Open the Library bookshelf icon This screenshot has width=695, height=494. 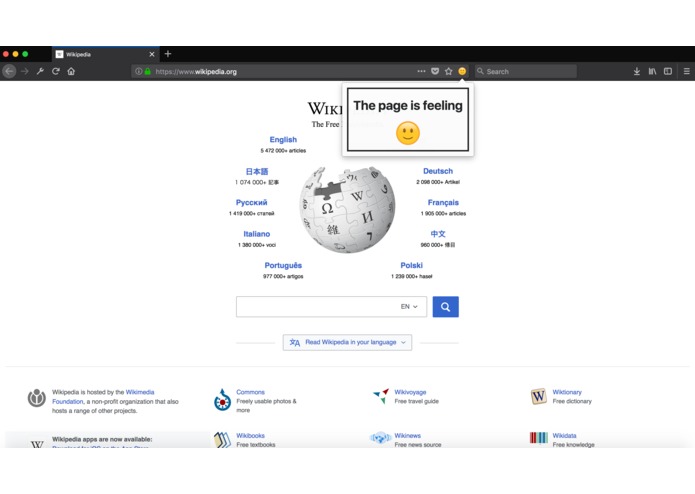652,71
